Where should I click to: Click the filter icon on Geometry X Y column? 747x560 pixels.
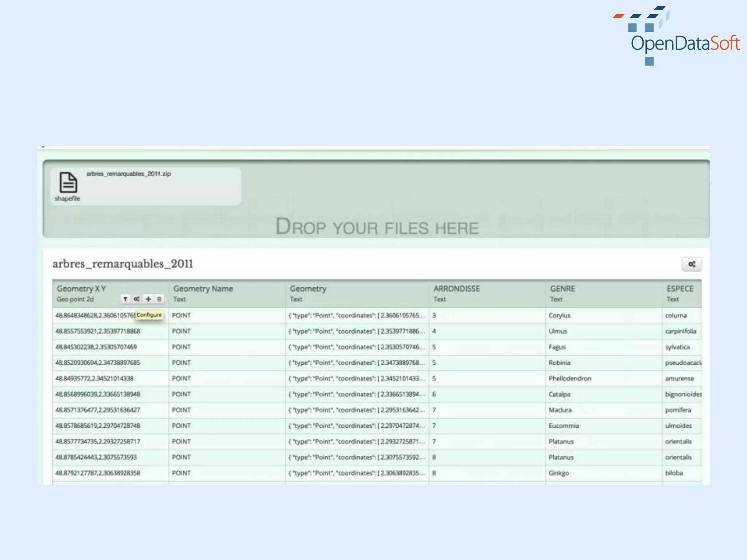(x=125, y=299)
